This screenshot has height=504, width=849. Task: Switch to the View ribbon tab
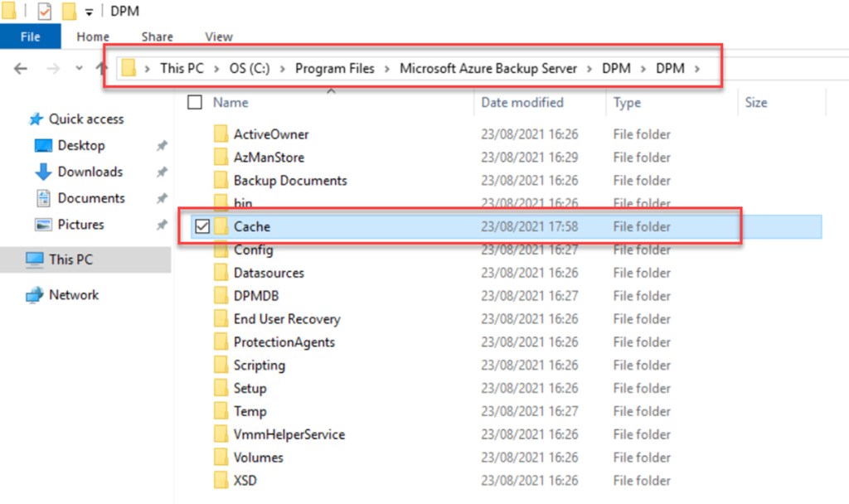[x=219, y=36]
